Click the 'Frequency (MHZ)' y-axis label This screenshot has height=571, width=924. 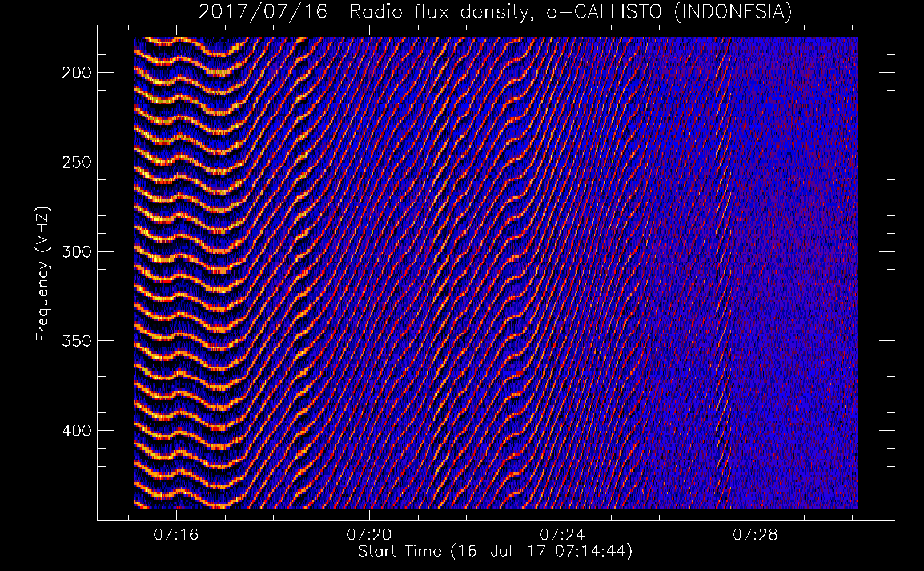coord(43,274)
